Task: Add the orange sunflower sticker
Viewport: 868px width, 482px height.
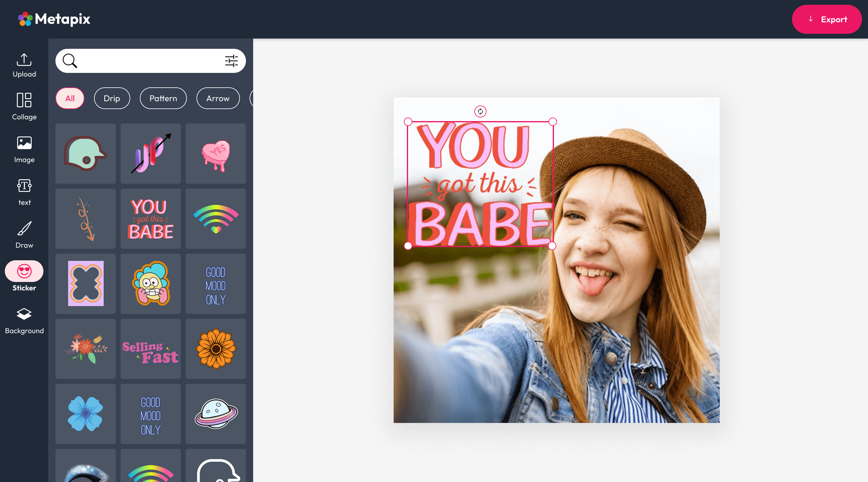Action: tap(216, 349)
